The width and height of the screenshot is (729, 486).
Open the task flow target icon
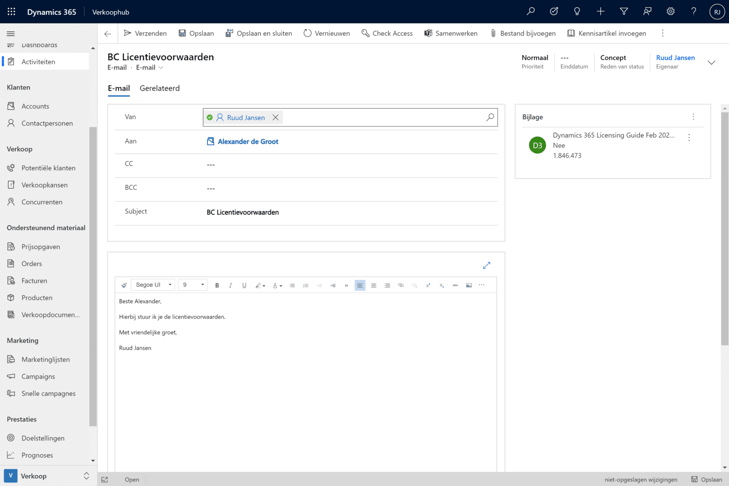[x=554, y=11]
